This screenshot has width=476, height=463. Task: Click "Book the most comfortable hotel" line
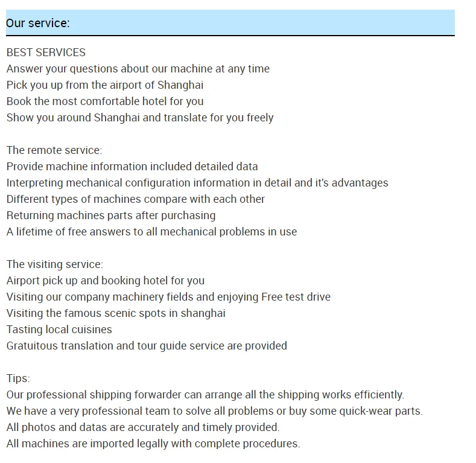104,101
